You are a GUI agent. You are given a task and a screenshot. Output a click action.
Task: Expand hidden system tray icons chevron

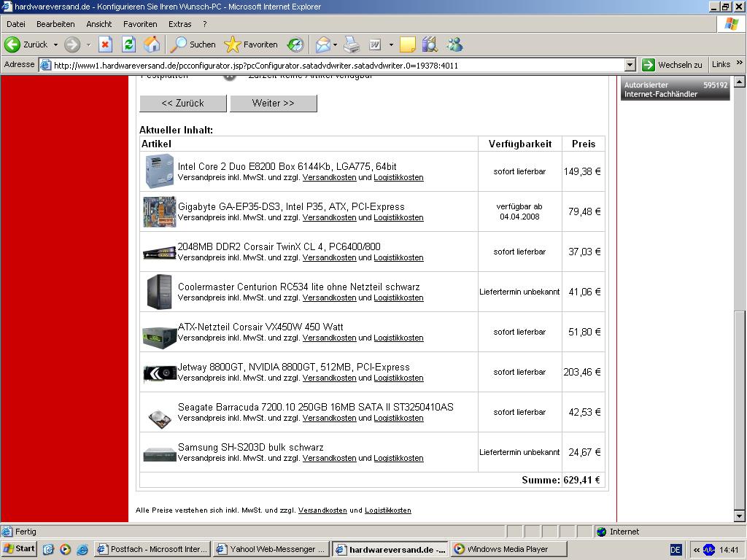click(696, 550)
